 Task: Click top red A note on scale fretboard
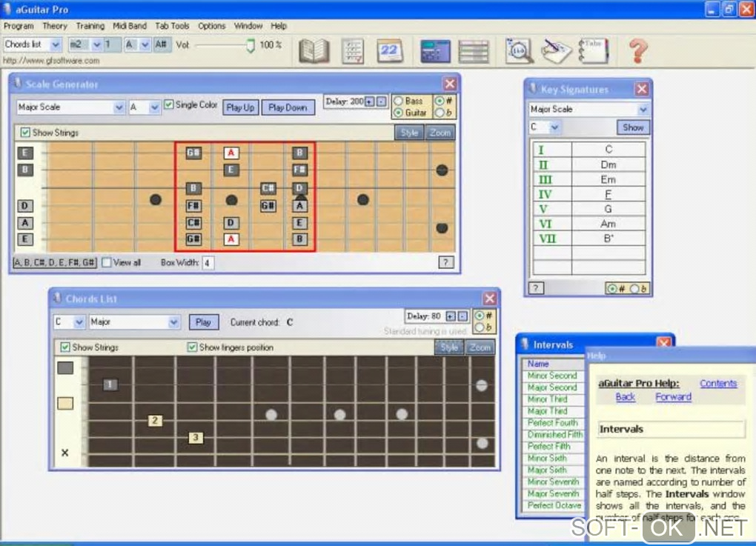point(231,153)
